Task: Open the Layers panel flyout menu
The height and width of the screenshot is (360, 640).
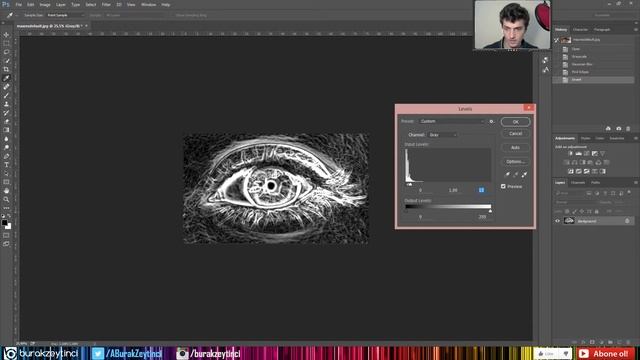Action: 636,182
